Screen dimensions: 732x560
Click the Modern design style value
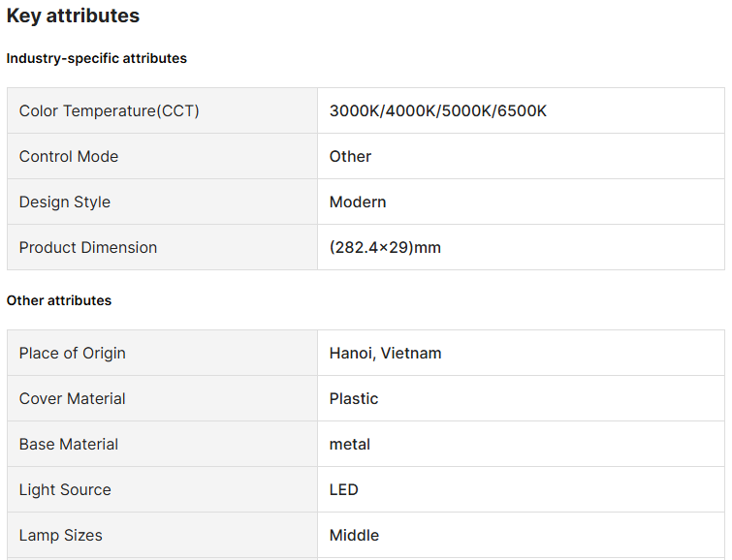click(x=358, y=202)
